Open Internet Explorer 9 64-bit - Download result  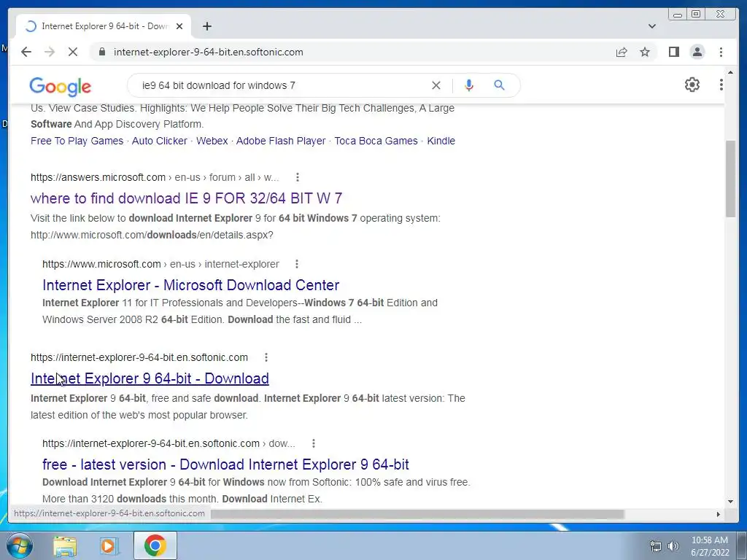pyautogui.click(x=150, y=378)
